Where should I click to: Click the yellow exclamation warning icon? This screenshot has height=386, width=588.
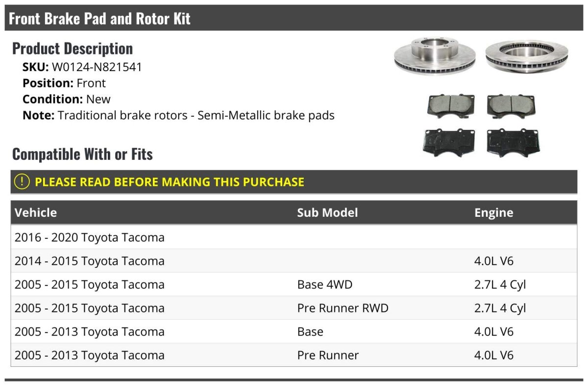point(22,182)
